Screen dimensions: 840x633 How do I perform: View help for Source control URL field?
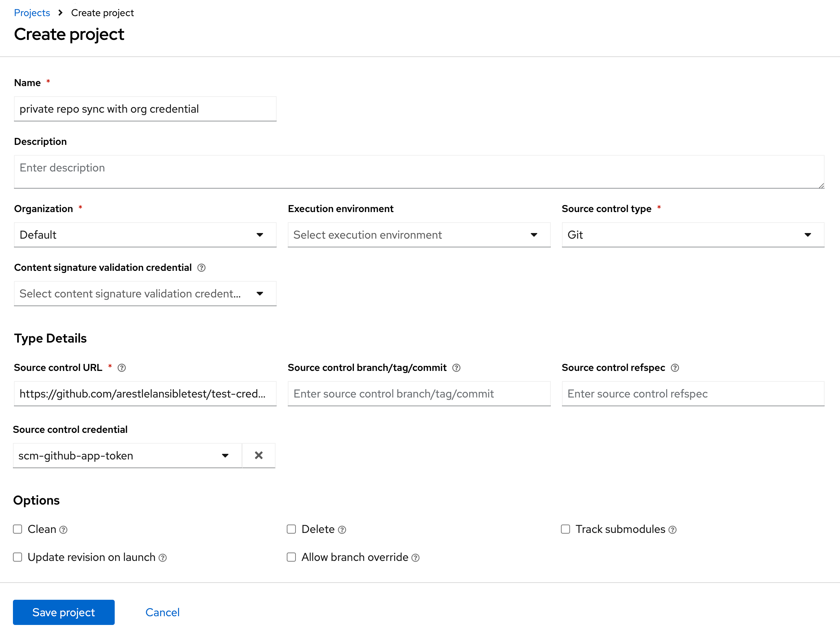(121, 367)
